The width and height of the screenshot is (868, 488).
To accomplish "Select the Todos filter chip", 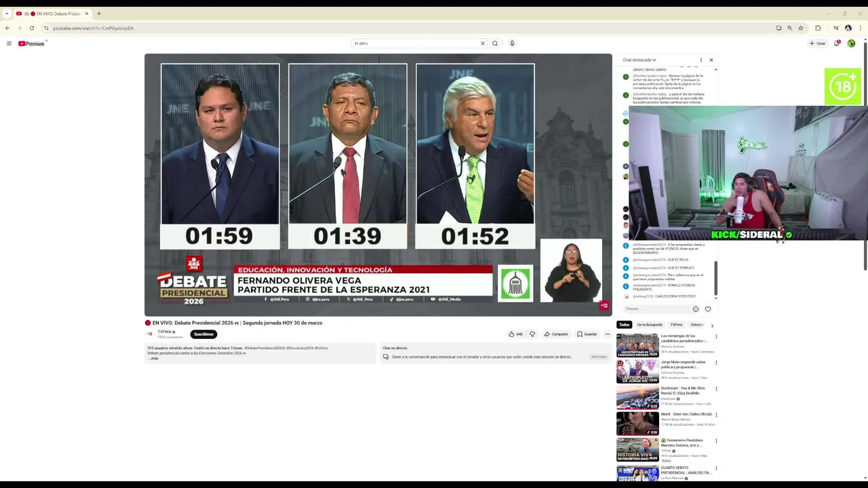I will tap(624, 325).
